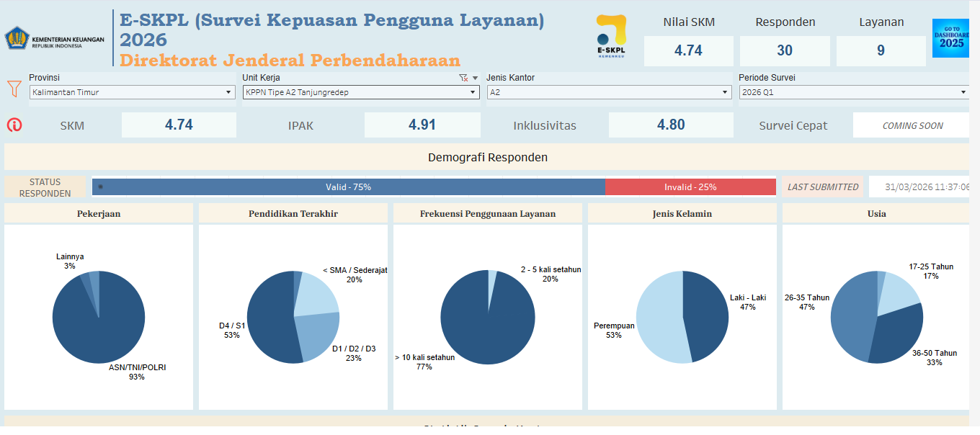Click the orange funnel filter icon
This screenshot has width=980, height=435.
point(14,89)
